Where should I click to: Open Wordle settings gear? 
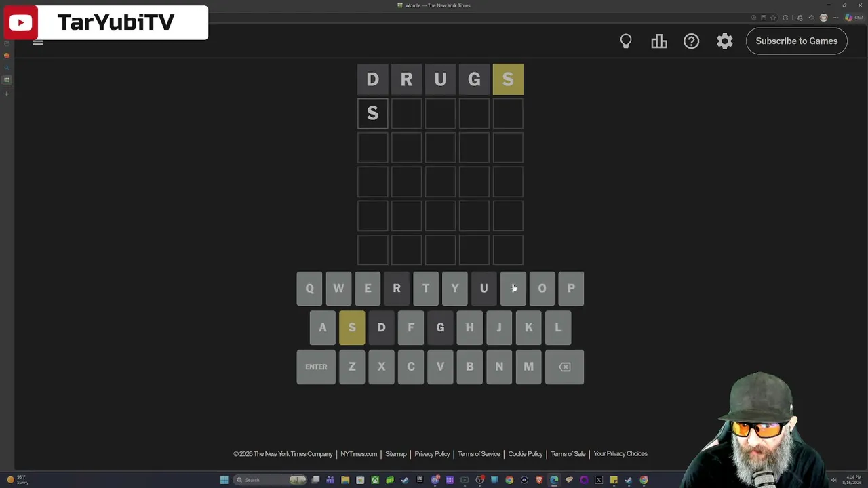(725, 41)
